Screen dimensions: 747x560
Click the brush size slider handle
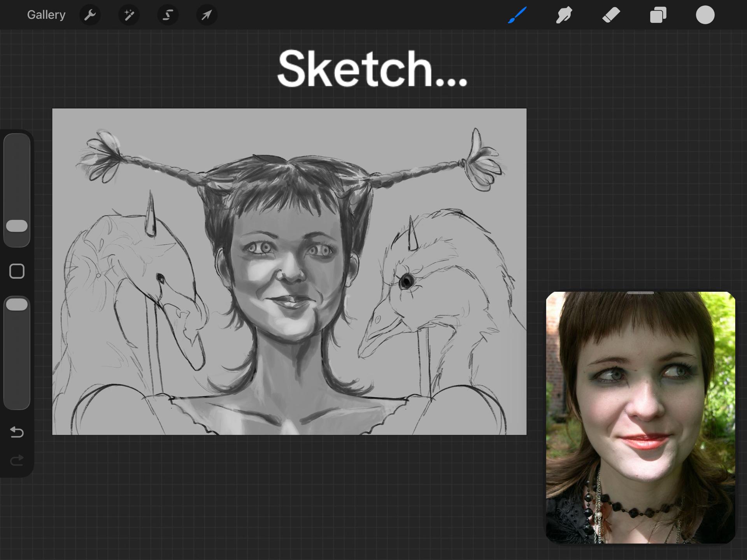pos(17,226)
